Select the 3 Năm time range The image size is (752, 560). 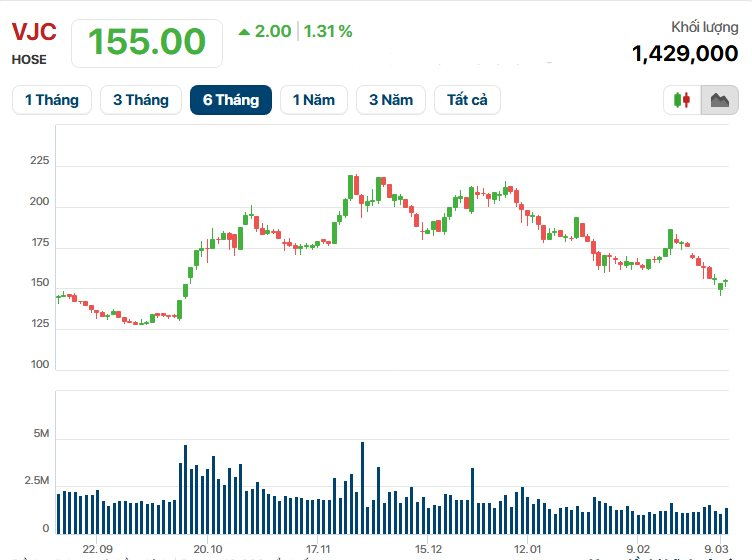point(391,100)
